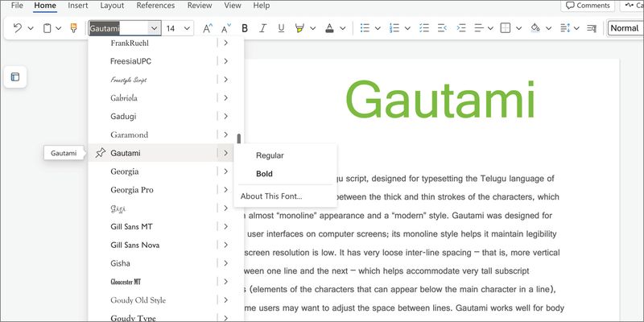Choose Regular from the Gautami submenu
This screenshot has height=322, width=644.
pos(270,155)
